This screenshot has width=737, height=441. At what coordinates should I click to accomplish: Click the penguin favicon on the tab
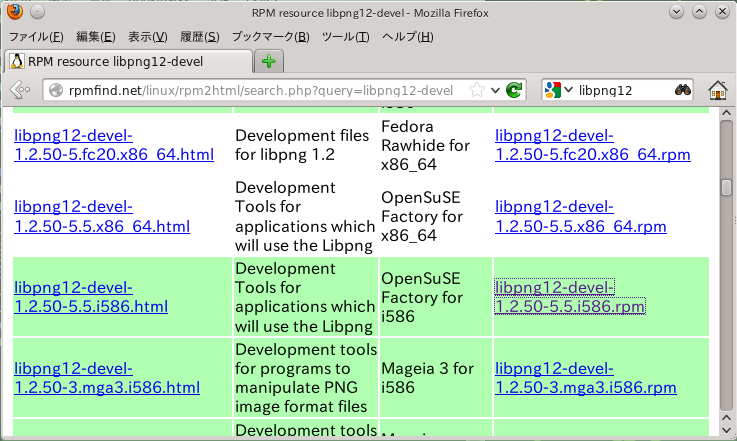coord(17,61)
